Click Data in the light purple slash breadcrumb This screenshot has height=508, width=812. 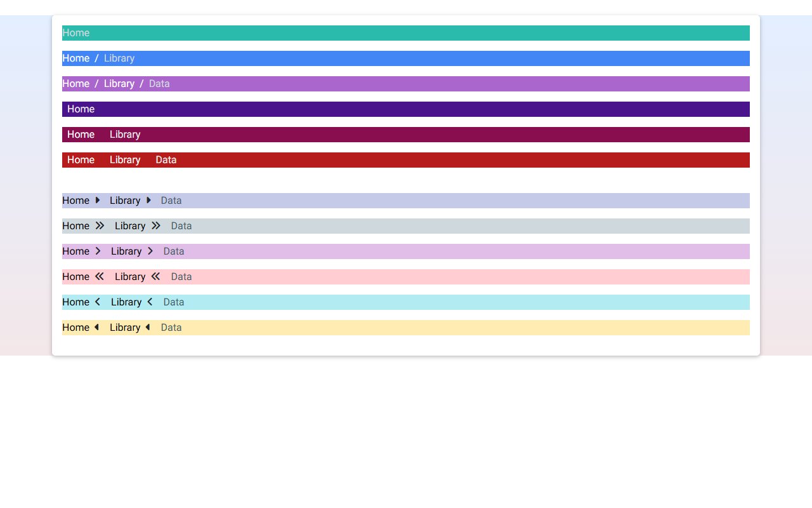coord(159,84)
